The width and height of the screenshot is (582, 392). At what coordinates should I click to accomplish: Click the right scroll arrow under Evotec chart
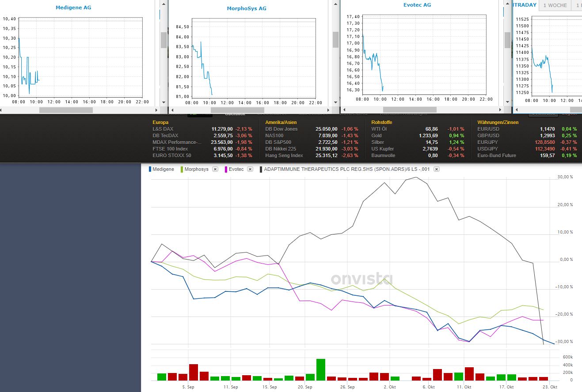(x=499, y=110)
